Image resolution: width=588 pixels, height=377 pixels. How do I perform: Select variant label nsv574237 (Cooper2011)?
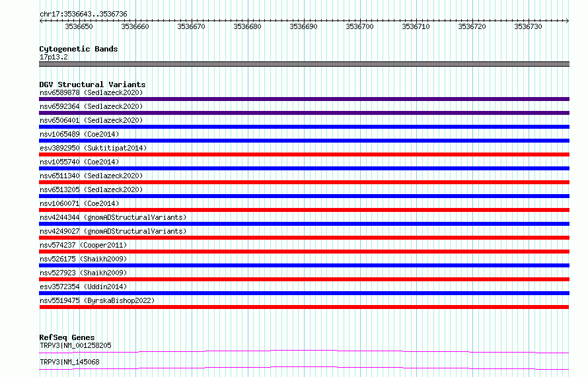tap(83, 245)
